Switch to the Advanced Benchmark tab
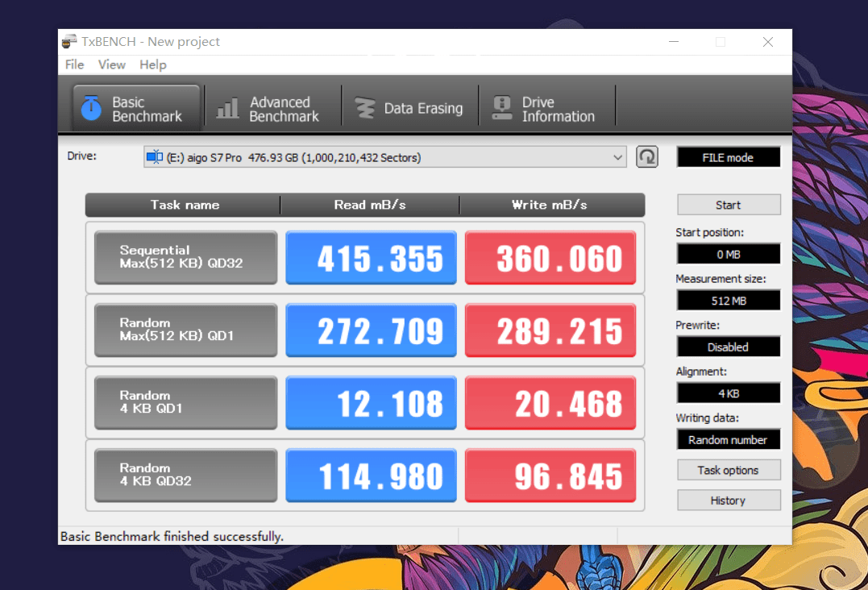Viewport: 868px width, 590px height. pos(273,109)
